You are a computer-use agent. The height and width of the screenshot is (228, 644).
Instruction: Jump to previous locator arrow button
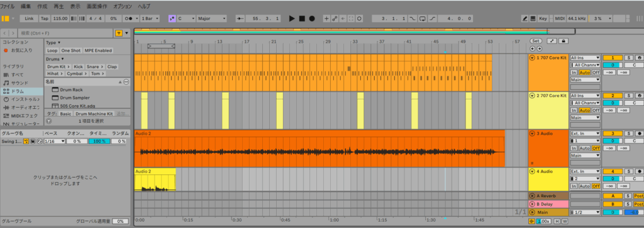[x=533, y=48]
